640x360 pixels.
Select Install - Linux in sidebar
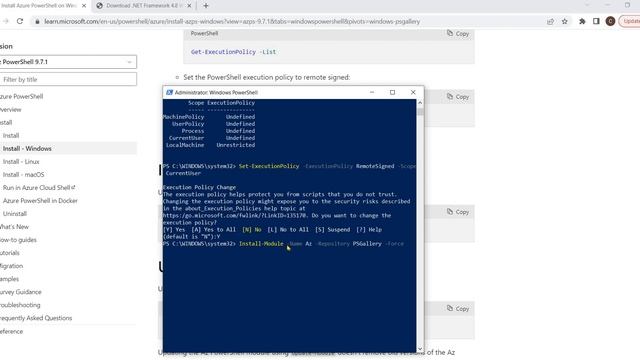pyautogui.click(x=21, y=162)
